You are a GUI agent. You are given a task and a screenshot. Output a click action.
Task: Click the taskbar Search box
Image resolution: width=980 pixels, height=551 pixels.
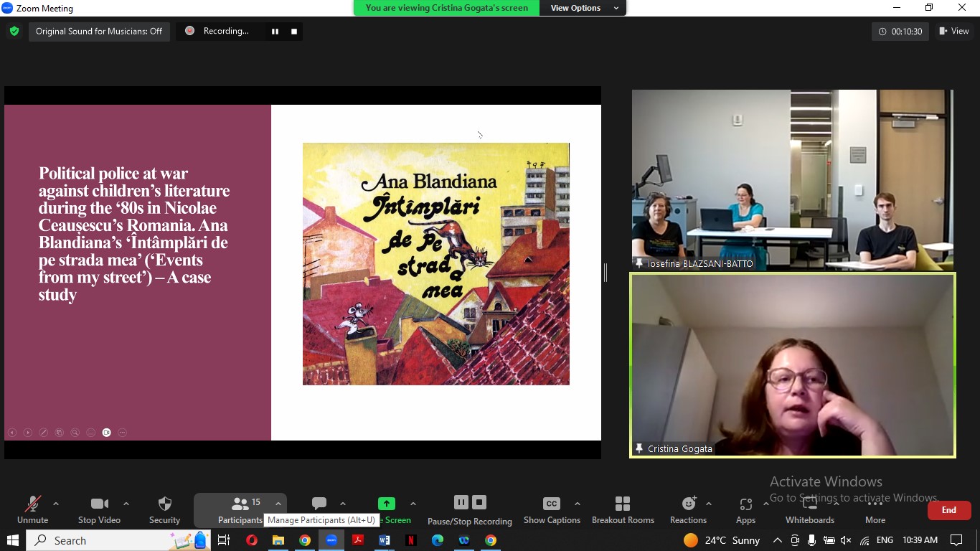pos(118,540)
